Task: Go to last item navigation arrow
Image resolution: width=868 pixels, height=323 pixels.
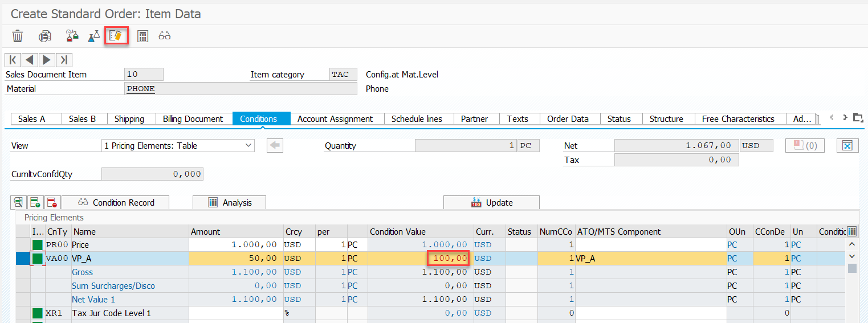Action: (x=64, y=60)
